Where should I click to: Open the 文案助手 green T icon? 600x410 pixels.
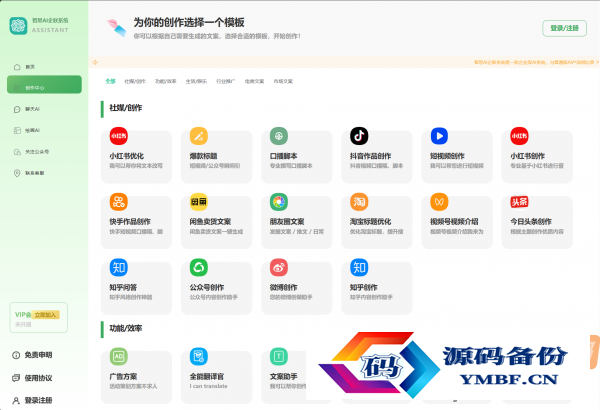coord(279,356)
